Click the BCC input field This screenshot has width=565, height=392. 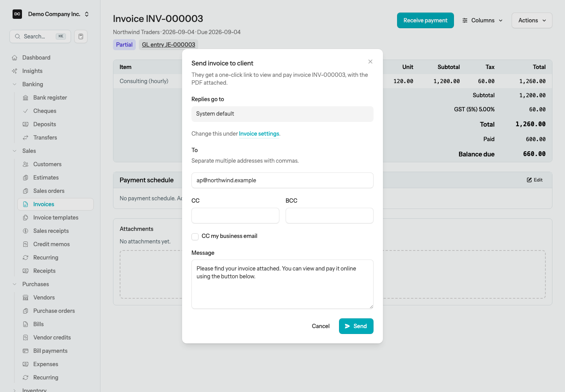pyautogui.click(x=330, y=216)
